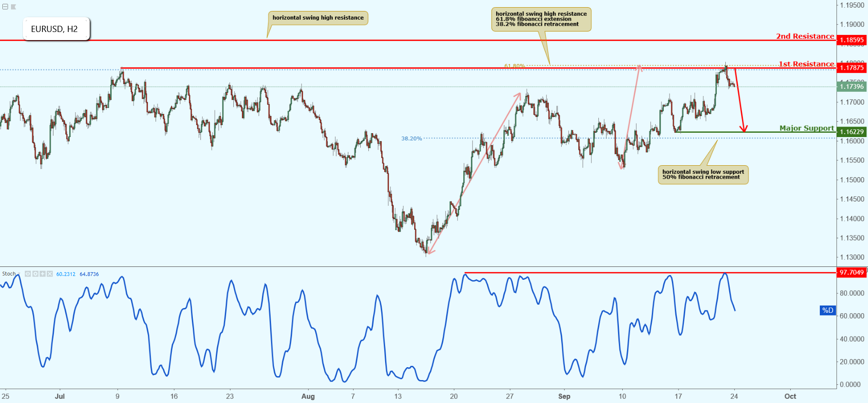Click the 2nd Resistance label
The image size is (868, 403).
[805, 36]
